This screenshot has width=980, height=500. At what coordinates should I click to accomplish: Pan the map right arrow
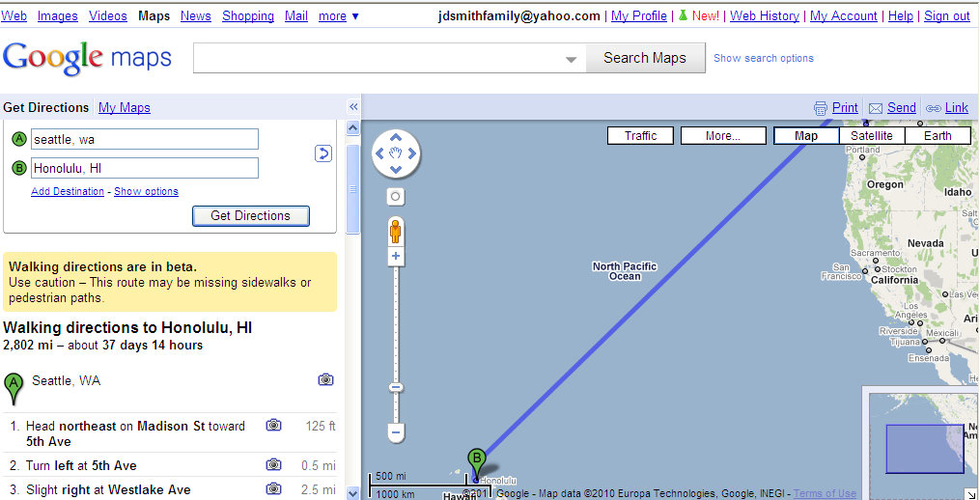pos(412,153)
